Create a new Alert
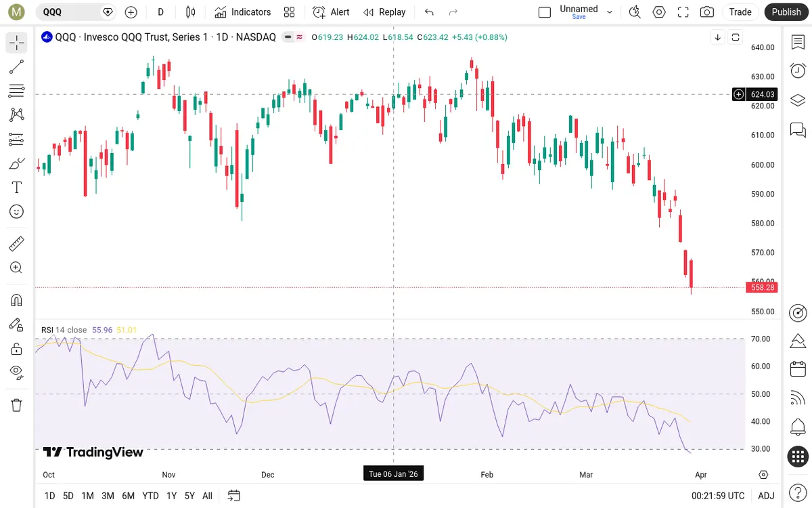Image resolution: width=812 pixels, height=508 pixels. (x=331, y=12)
